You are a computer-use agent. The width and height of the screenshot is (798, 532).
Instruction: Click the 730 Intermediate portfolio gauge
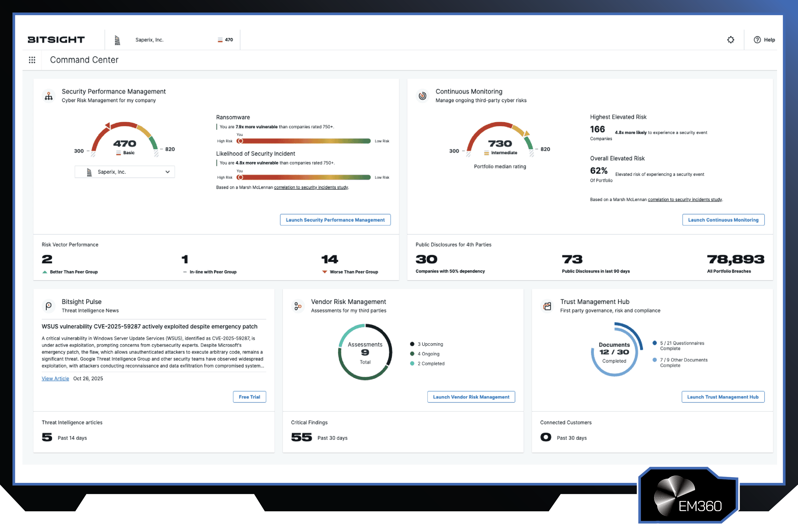point(500,139)
